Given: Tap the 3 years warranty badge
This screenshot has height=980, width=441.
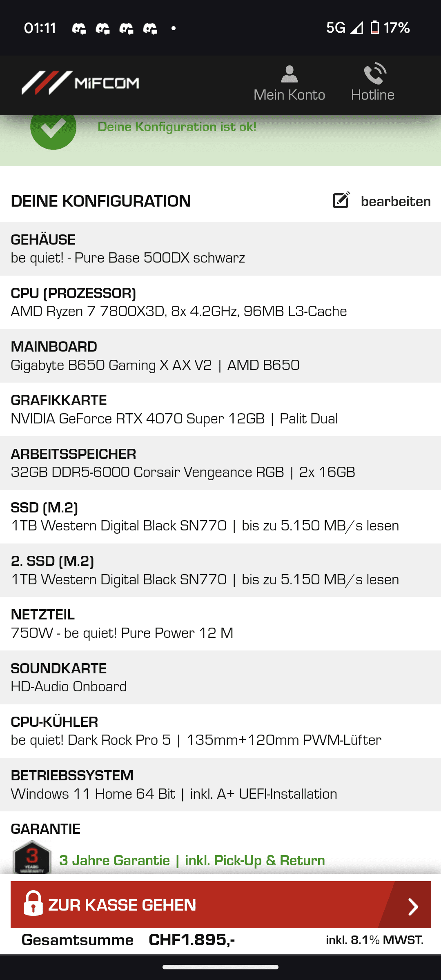Looking at the screenshot, I should coord(32,857).
